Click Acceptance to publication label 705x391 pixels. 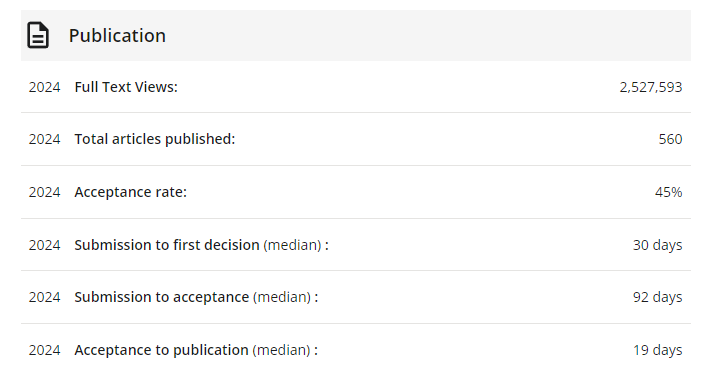[x=161, y=350]
